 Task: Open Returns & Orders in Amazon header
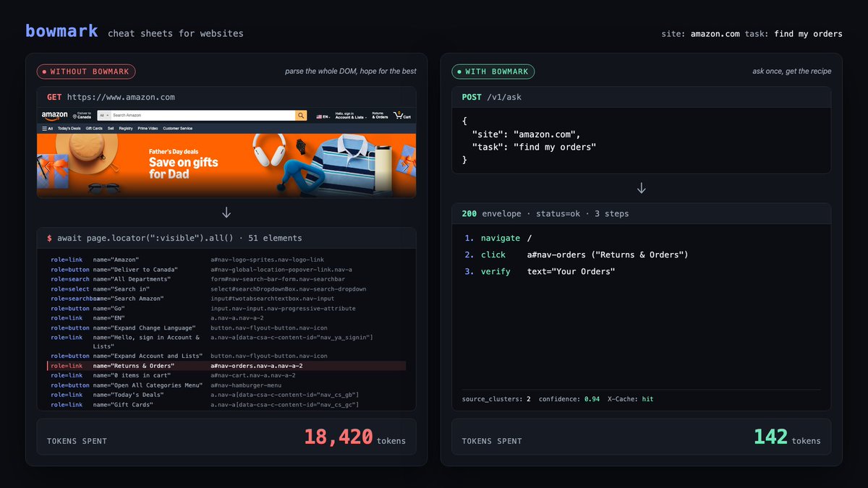tap(380, 115)
